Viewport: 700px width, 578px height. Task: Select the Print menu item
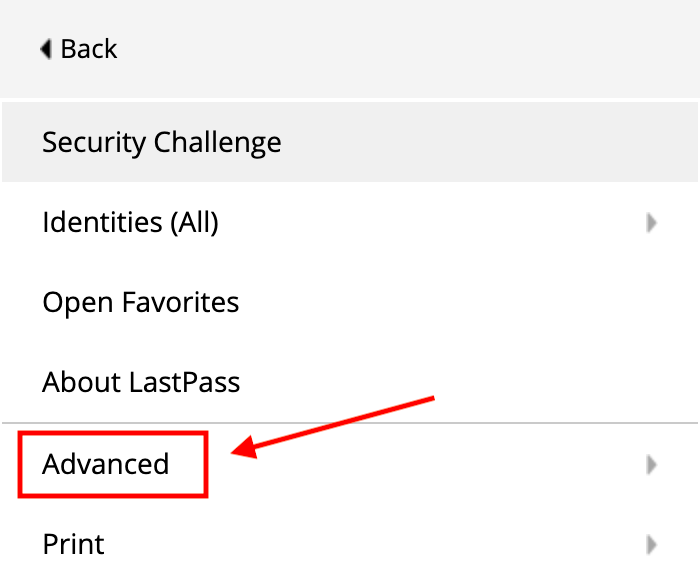pyautogui.click(x=73, y=544)
